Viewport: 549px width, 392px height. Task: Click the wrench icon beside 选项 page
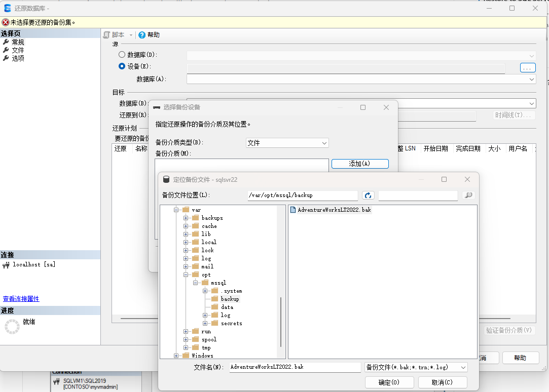pyautogui.click(x=6, y=58)
